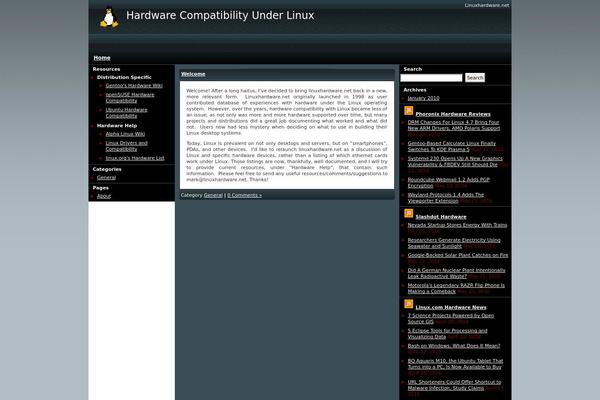Viewport: 600px width, 400px height.
Task: Open Alpha Linux Wiki link
Action: (125, 134)
